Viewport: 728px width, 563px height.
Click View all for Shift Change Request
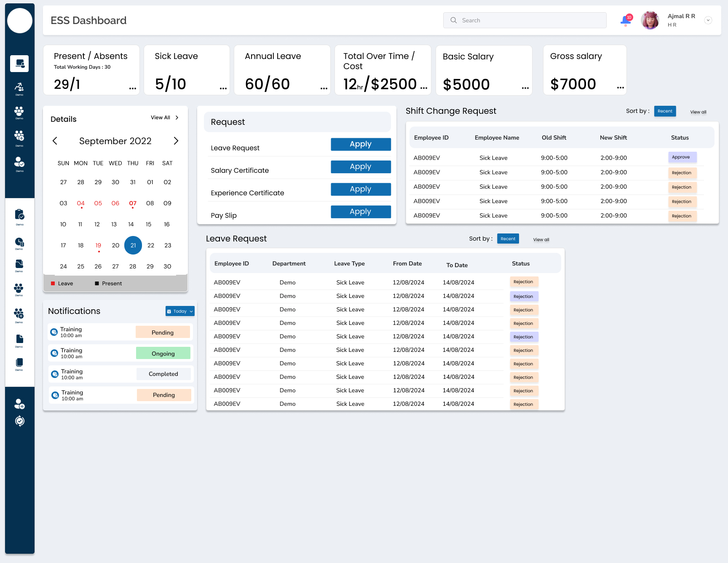[x=698, y=112]
